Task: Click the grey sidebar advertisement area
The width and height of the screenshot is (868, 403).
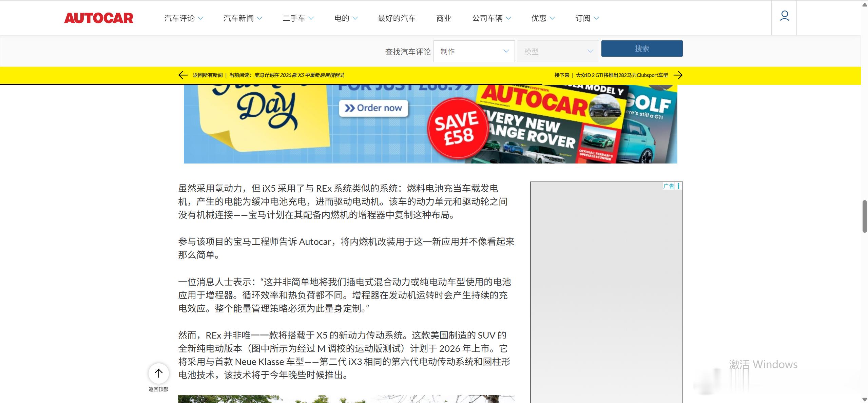Action: (x=606, y=292)
